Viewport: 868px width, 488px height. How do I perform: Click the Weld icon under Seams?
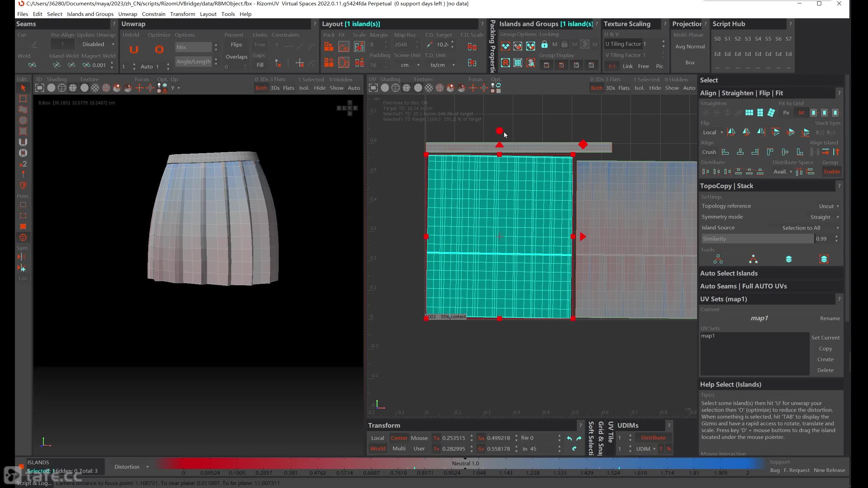pyautogui.click(x=32, y=65)
